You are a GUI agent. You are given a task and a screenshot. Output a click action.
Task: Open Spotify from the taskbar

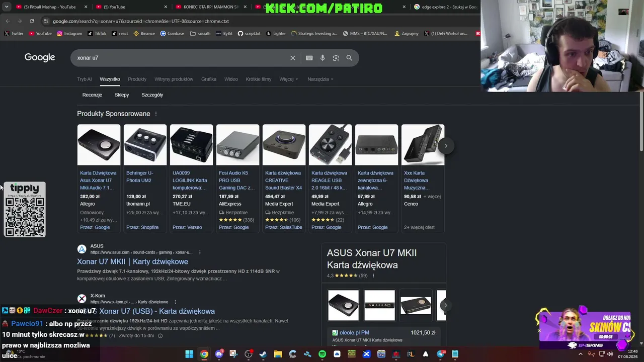pos(322,354)
